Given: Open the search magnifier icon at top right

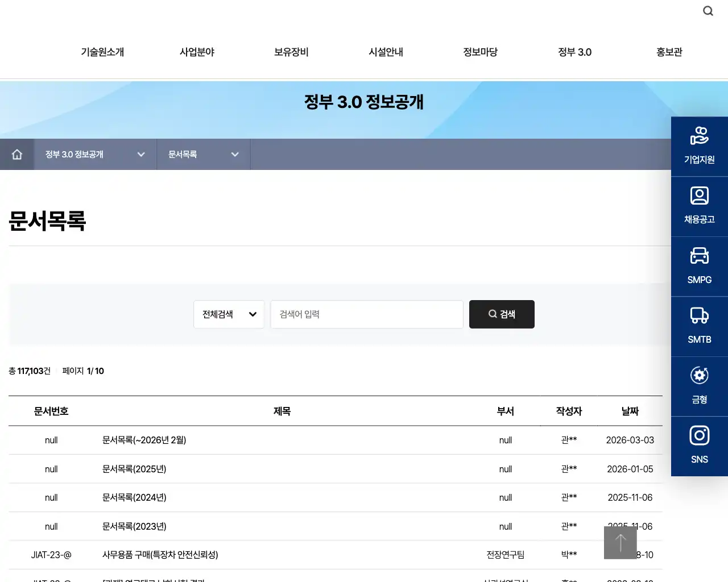Looking at the screenshot, I should click(x=708, y=11).
